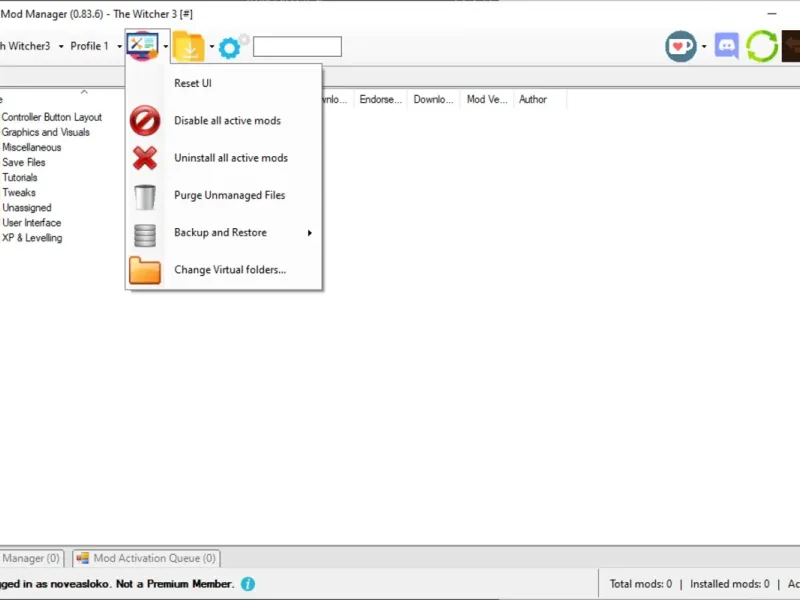Click the blue info icon in status bar
This screenshot has height=600, width=800.
pyautogui.click(x=248, y=584)
